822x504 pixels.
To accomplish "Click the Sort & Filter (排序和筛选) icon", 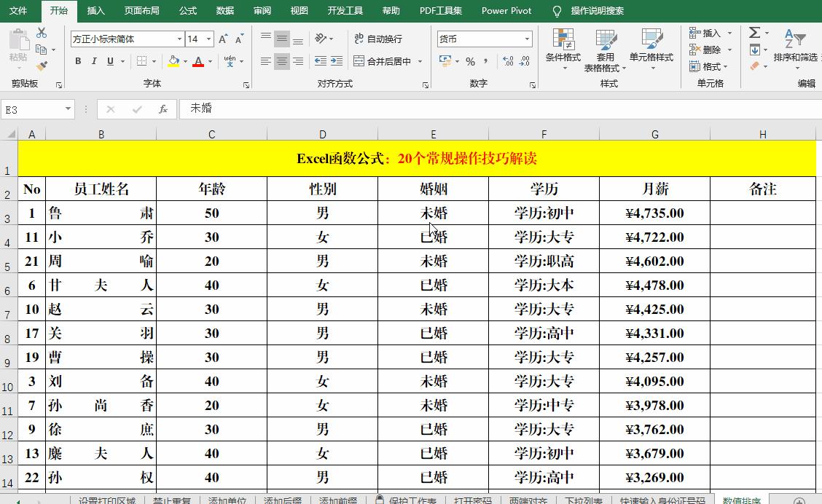I will pos(794,38).
